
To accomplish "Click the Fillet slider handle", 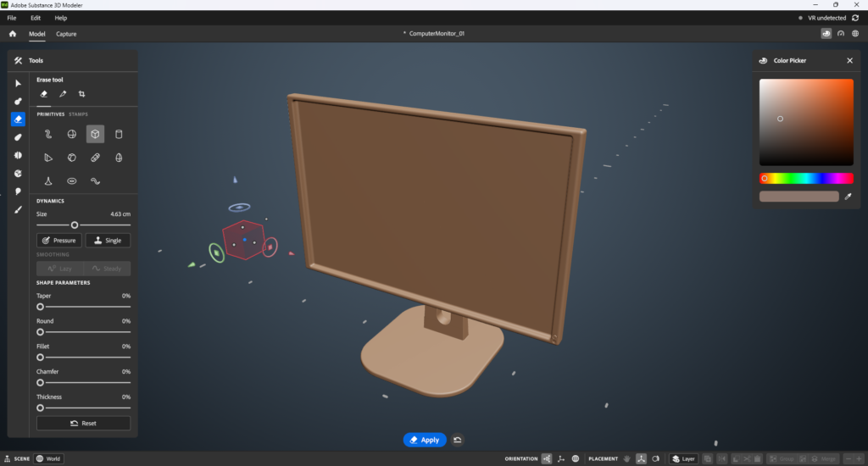I will (x=40, y=358).
